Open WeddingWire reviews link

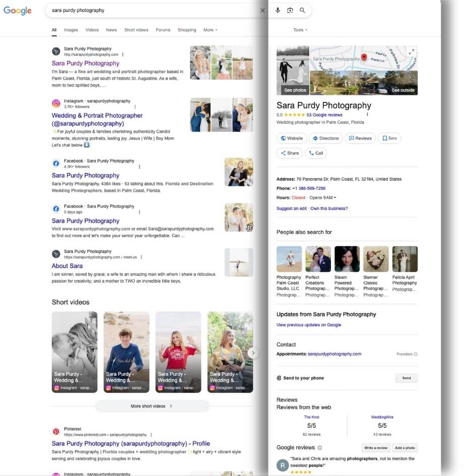382,418
